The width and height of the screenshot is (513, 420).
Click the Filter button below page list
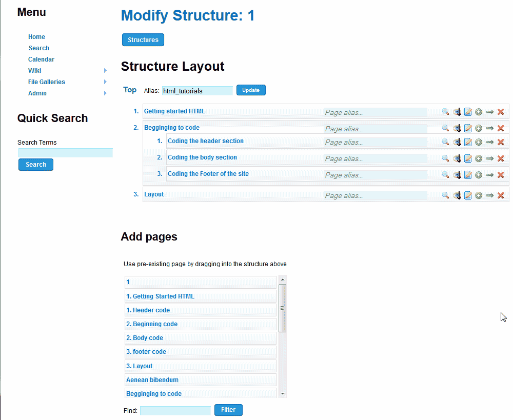click(x=228, y=410)
